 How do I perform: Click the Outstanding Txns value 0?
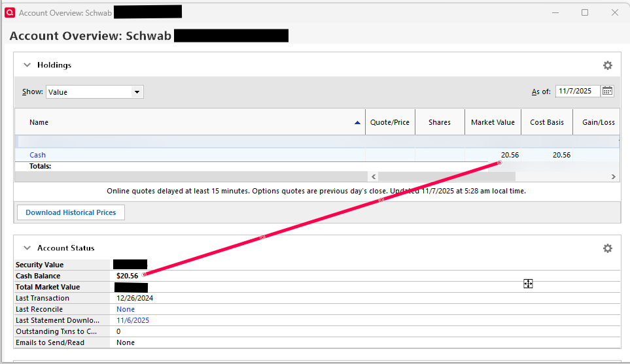coord(118,331)
